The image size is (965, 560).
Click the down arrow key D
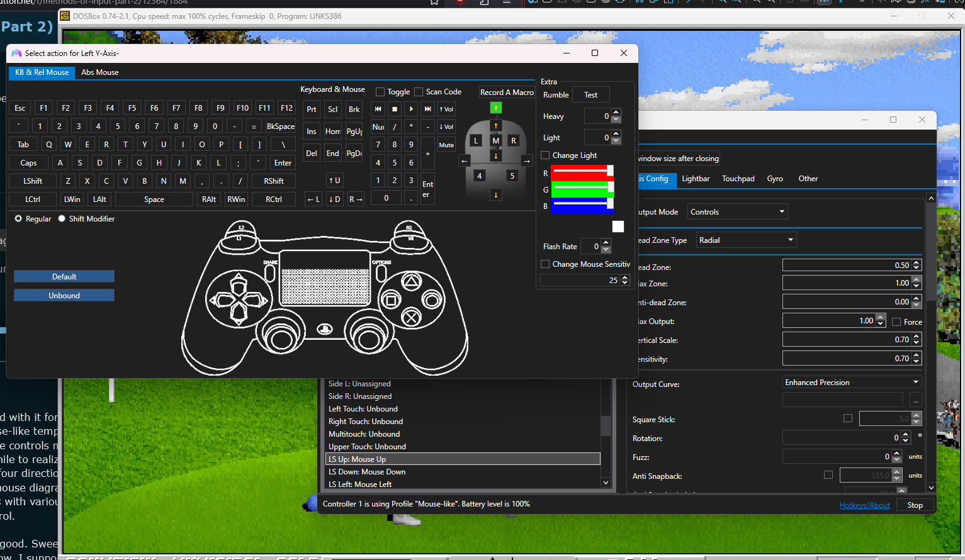tap(335, 199)
